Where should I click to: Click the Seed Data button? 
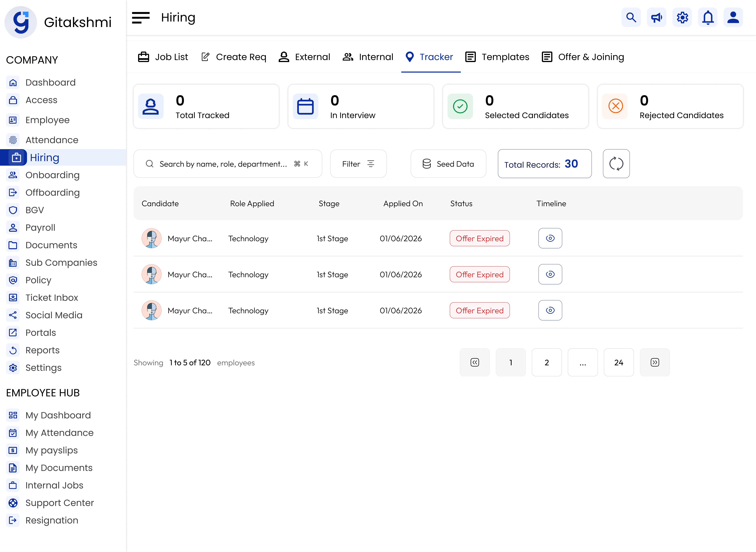[x=448, y=164]
